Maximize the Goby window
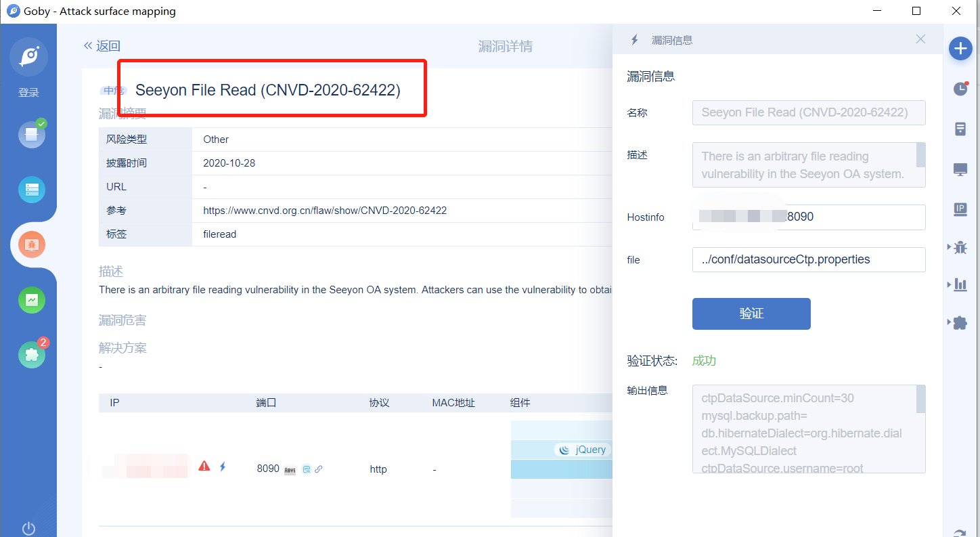 tap(916, 11)
